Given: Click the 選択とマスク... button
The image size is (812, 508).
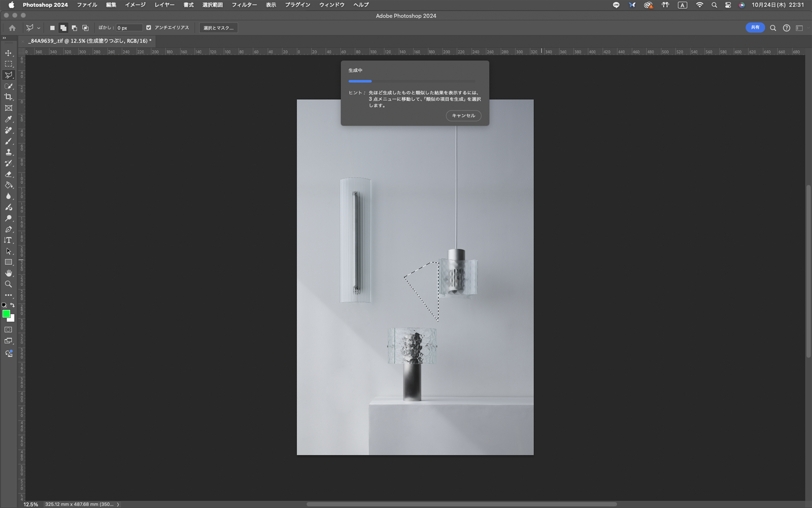Looking at the screenshot, I should (x=218, y=28).
